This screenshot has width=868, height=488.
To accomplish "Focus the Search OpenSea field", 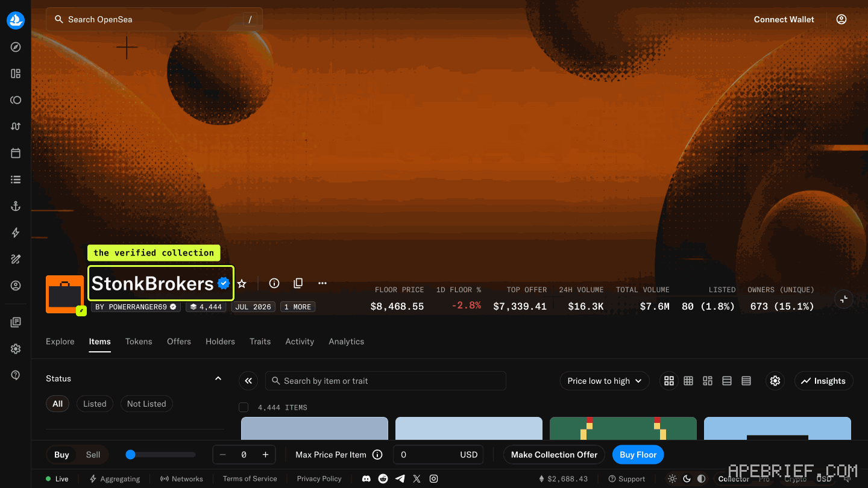I will click(x=154, y=19).
